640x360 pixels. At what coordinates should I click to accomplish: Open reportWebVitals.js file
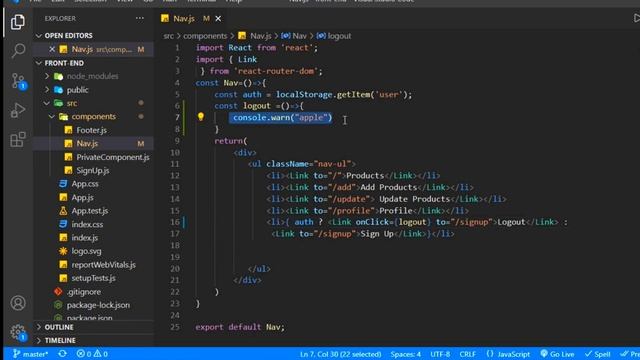pos(103,265)
